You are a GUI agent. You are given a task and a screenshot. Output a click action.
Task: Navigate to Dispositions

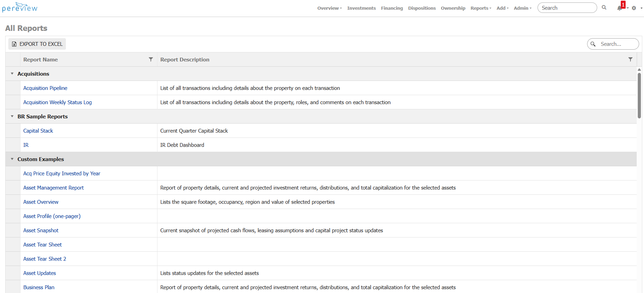(422, 8)
